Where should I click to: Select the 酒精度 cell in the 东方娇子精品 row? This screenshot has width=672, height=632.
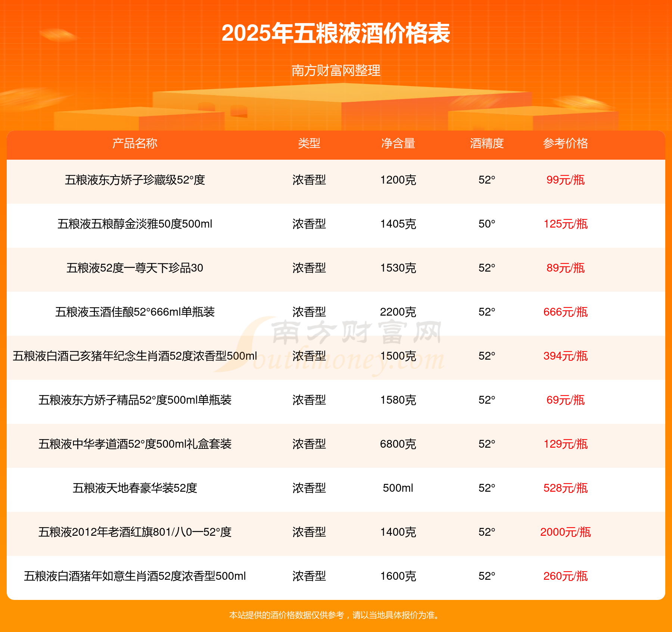pos(487,400)
